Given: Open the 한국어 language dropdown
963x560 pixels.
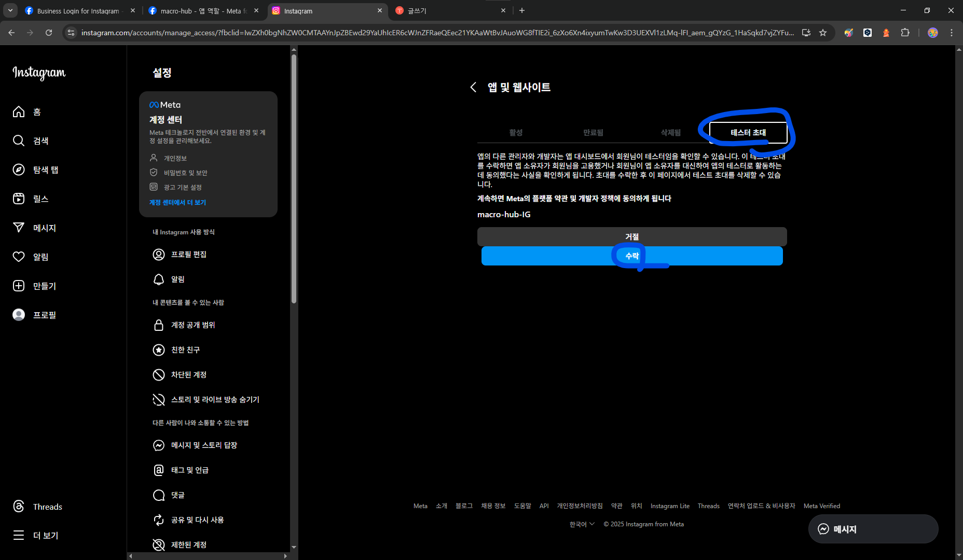Looking at the screenshot, I should (582, 524).
